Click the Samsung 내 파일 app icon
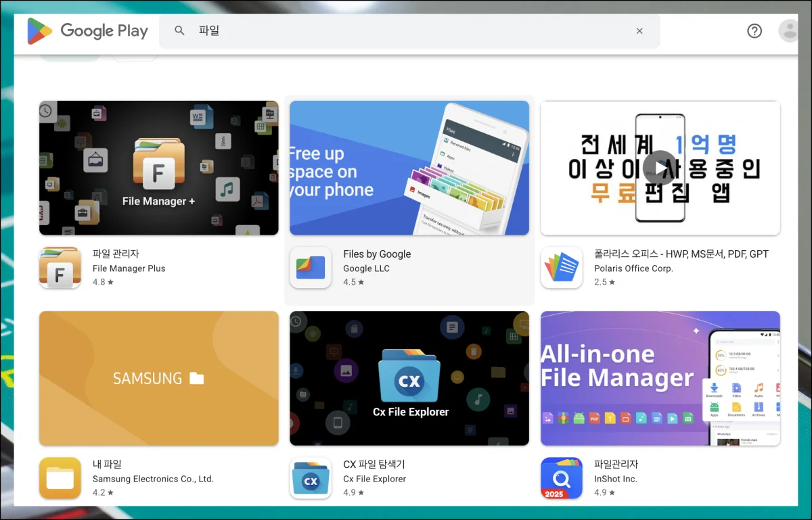 coord(60,478)
